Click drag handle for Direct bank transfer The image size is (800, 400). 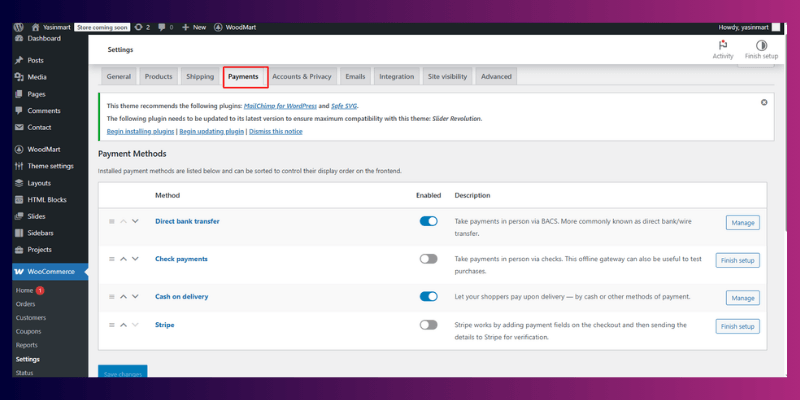point(112,221)
